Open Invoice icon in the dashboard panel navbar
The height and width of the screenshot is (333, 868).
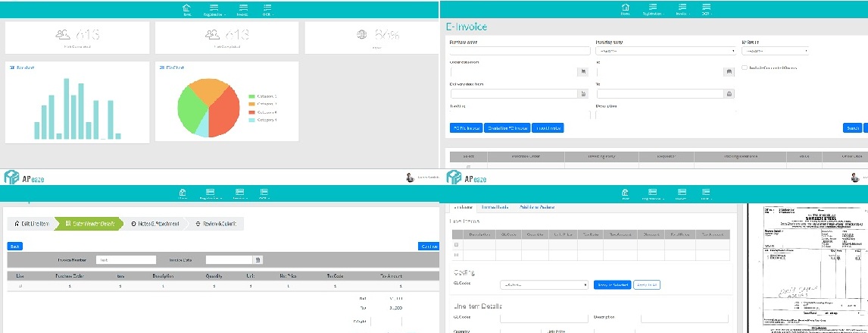point(242,9)
